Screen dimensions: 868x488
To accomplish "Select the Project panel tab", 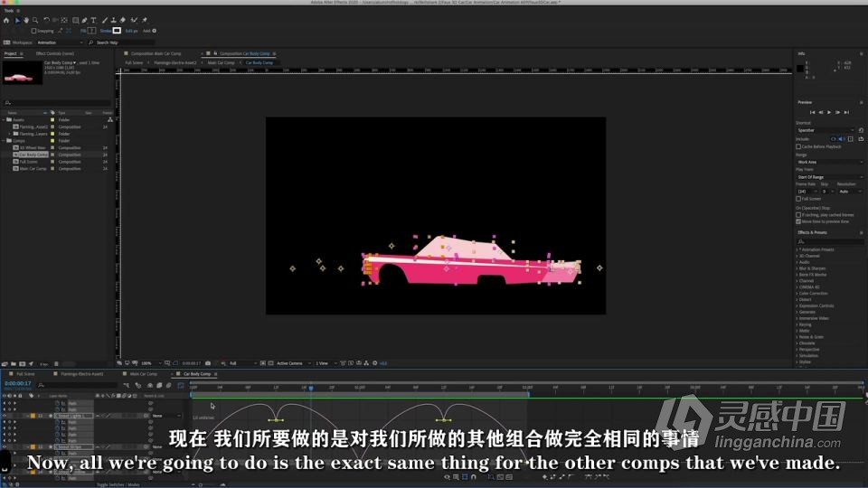I will [x=11, y=53].
